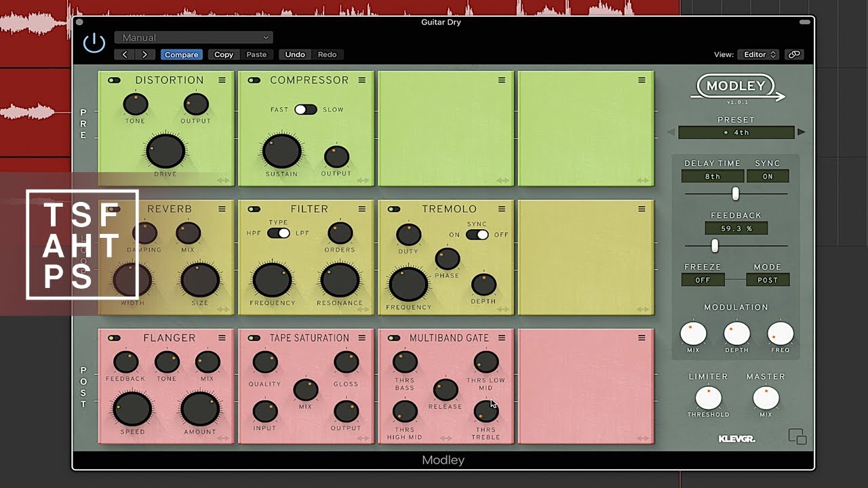Open the menu of the empty slot beside Tremolo
868x488 pixels.
[x=642, y=209]
